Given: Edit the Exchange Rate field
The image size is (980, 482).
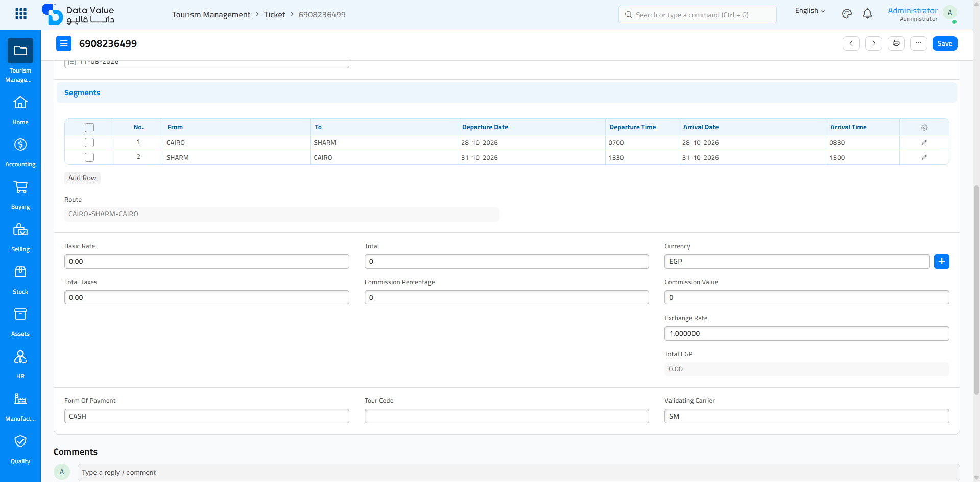Looking at the screenshot, I should 807,333.
